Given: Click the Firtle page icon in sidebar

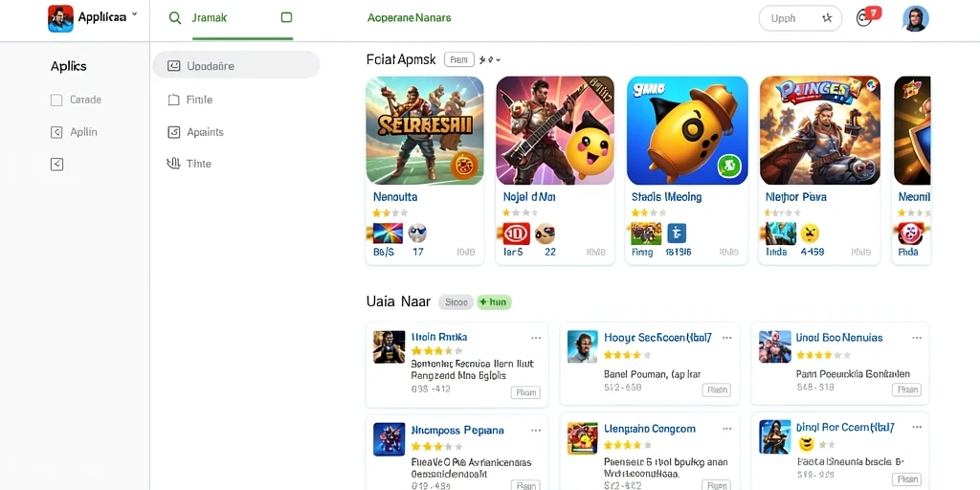Looking at the screenshot, I should [x=174, y=100].
